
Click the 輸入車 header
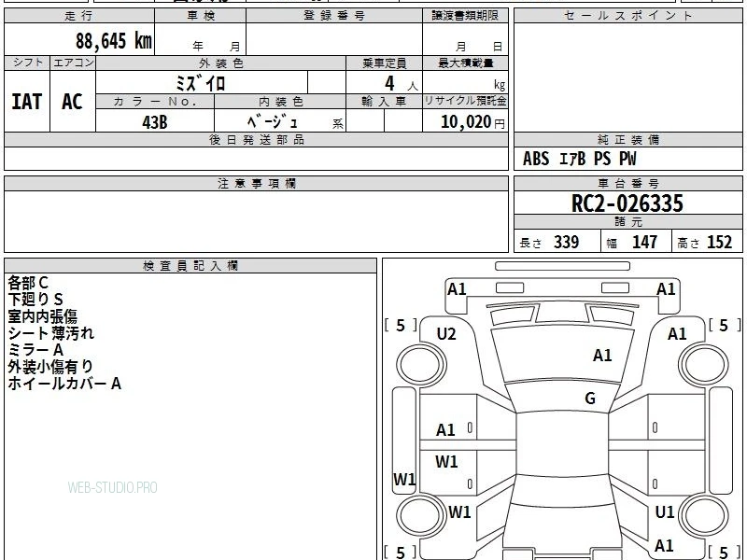point(384,102)
